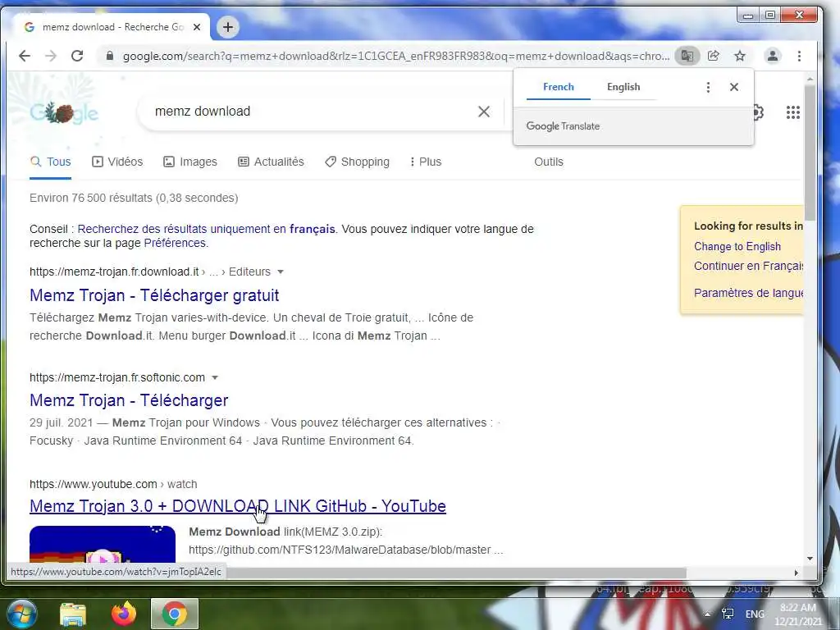Open translate popup options (three dots)
The width and height of the screenshot is (840, 630).
click(708, 87)
